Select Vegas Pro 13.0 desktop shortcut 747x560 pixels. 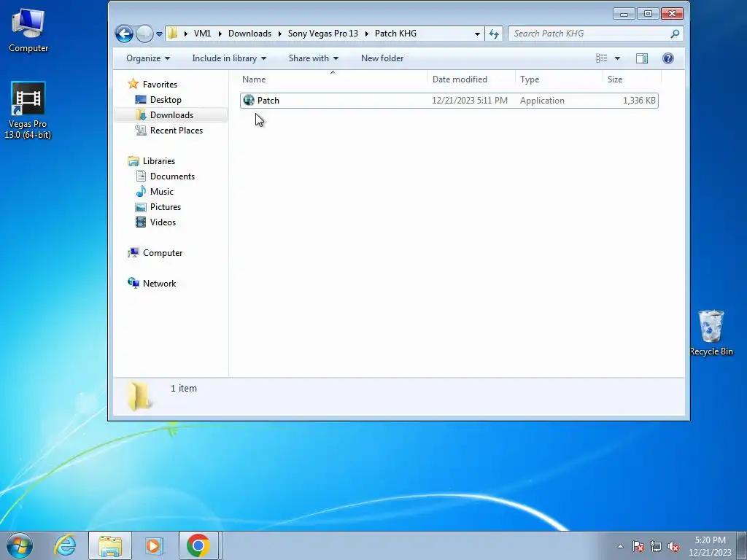[28, 111]
